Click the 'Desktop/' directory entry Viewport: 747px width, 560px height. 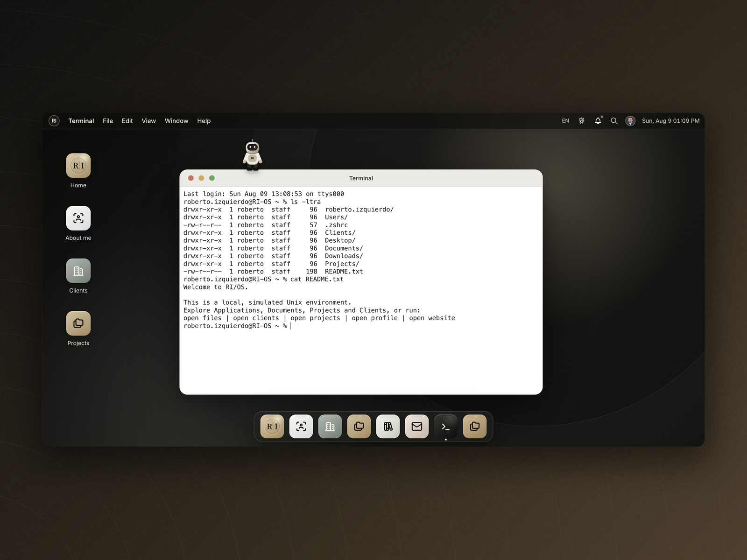[x=340, y=241]
